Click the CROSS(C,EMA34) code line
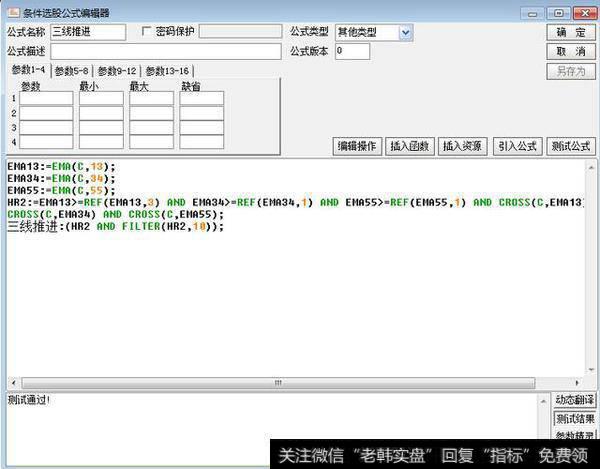Viewport: 600px width, 469px height. pyautogui.click(x=115, y=214)
